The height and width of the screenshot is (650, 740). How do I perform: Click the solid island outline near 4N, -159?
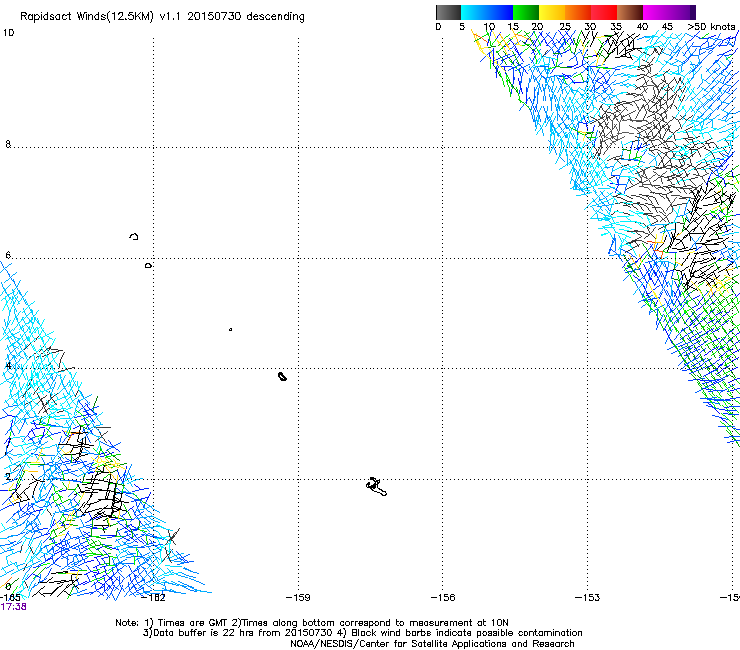tap(282, 376)
